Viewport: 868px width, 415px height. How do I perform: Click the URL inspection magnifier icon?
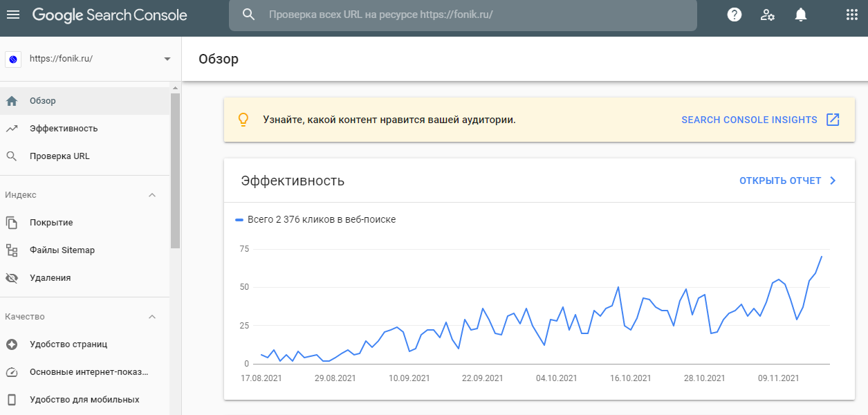coord(12,156)
